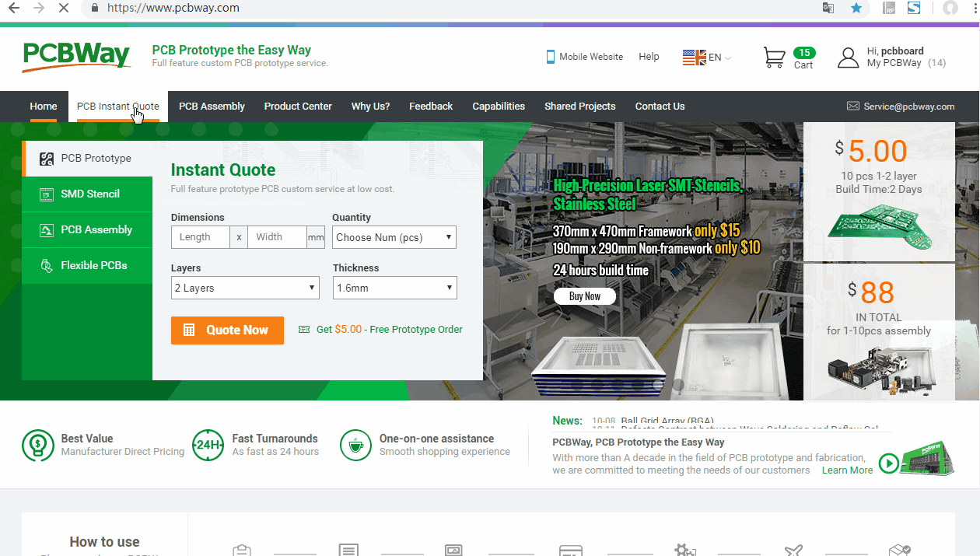Click the mobile phone icon

pos(551,57)
